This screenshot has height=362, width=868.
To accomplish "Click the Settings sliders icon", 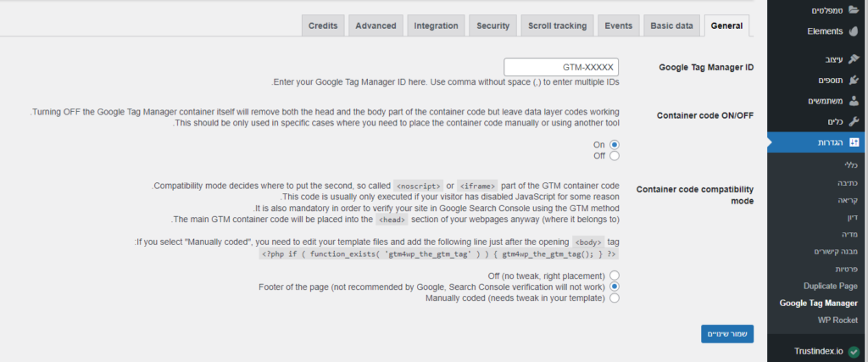I will (853, 142).
